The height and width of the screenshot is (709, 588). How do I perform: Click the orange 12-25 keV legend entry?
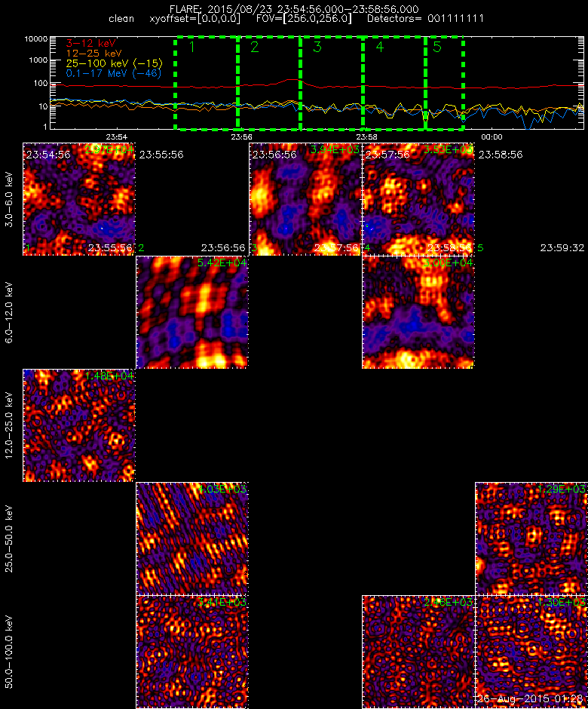(94, 54)
